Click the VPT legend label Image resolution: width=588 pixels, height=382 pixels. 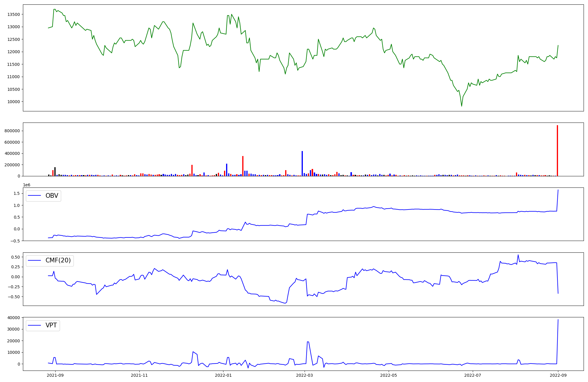point(51,325)
